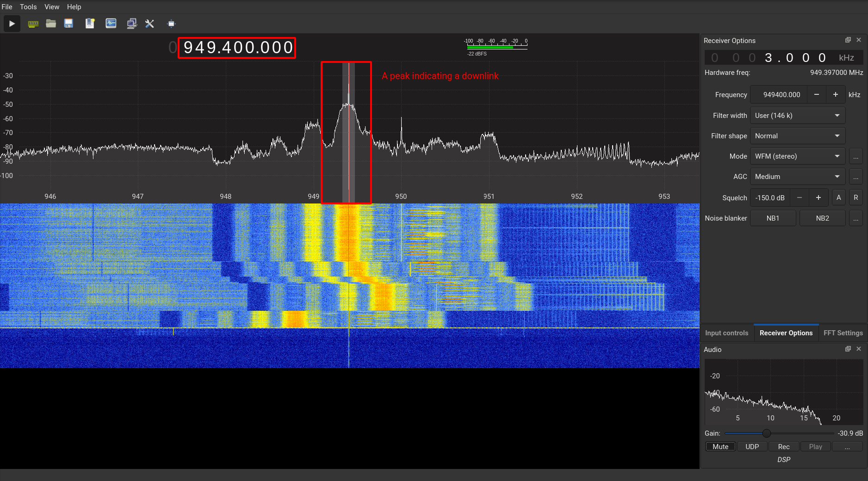Image resolution: width=868 pixels, height=481 pixels.
Task: Open remote control settings wrench icon
Action: (149, 24)
